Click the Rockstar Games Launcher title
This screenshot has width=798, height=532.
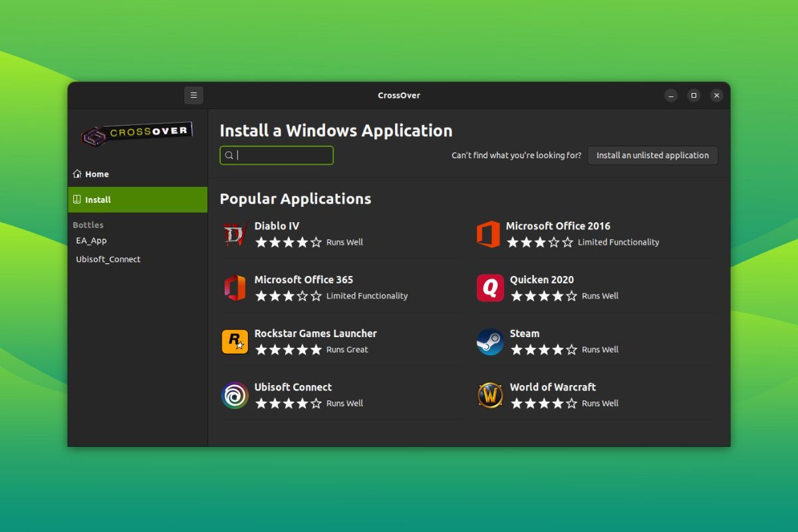click(315, 333)
